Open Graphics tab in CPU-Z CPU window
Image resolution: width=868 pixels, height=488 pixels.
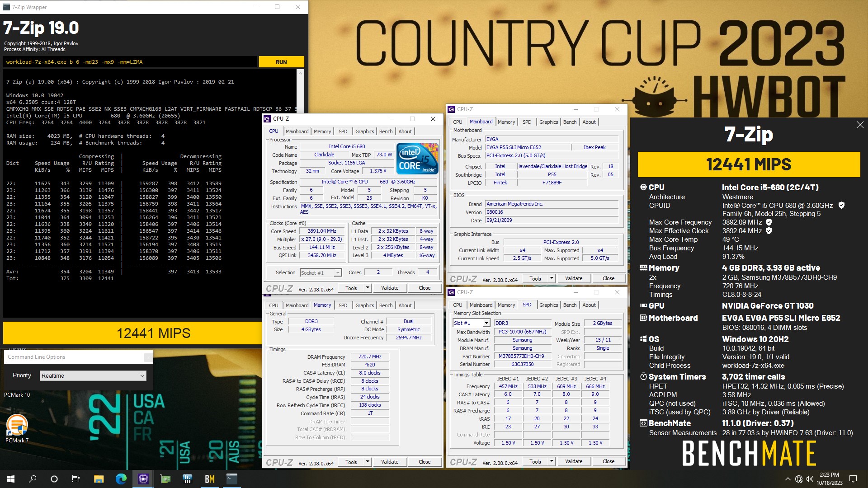[x=364, y=131]
